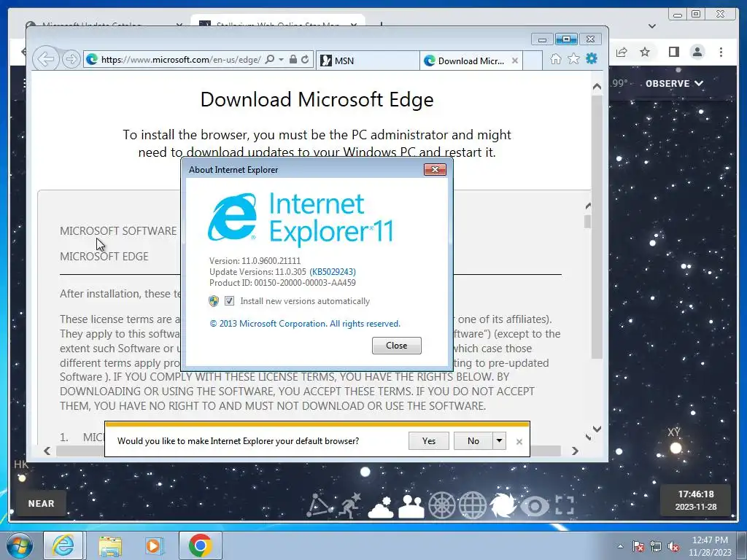Screen dimensions: 747x560
Task: Close the About Internet Explorer dialog with X
Action: [x=435, y=169]
